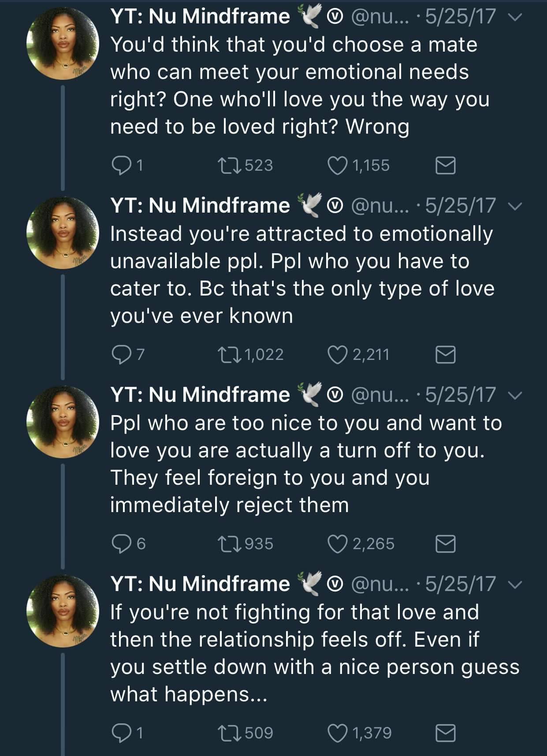This screenshot has height=756, width=547.
Task: Like the tweet with 1,155 likes
Action: point(338,165)
